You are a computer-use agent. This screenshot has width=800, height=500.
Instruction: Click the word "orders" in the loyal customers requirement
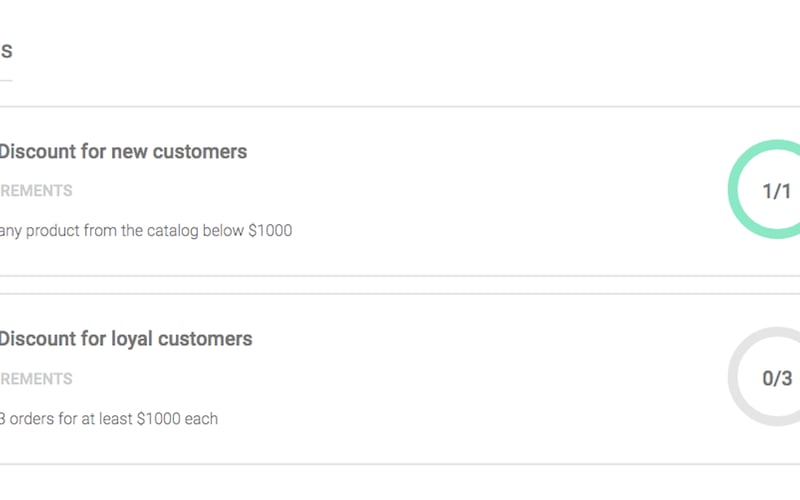[35, 418]
